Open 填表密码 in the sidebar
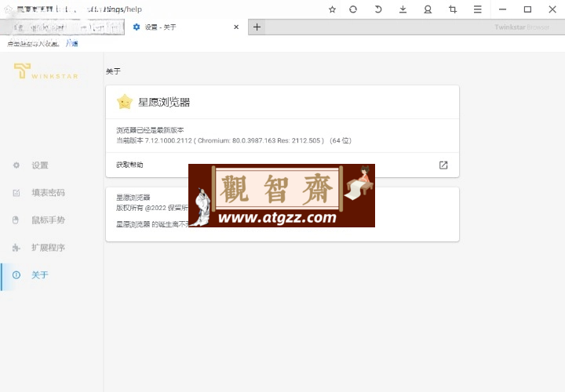 pos(48,193)
